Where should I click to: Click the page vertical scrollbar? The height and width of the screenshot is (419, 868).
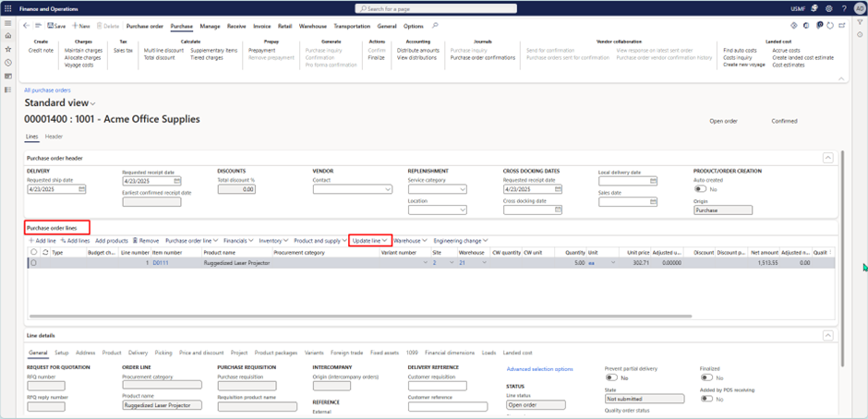coord(842,257)
